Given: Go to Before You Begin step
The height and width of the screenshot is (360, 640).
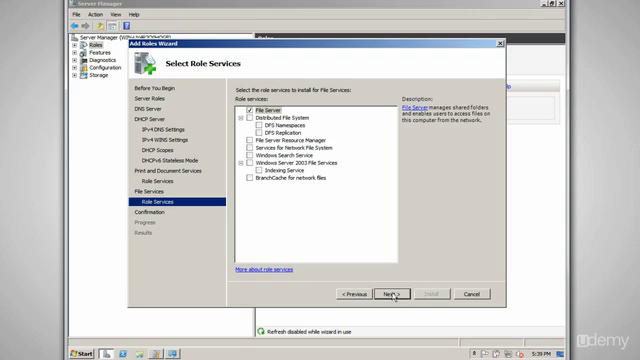Looking at the screenshot, I should (155, 88).
